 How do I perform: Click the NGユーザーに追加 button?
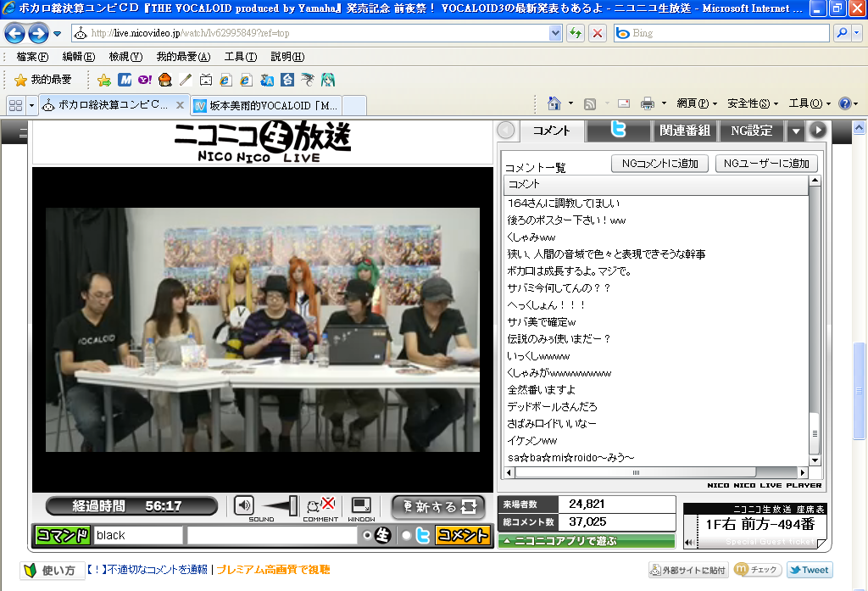click(x=766, y=164)
